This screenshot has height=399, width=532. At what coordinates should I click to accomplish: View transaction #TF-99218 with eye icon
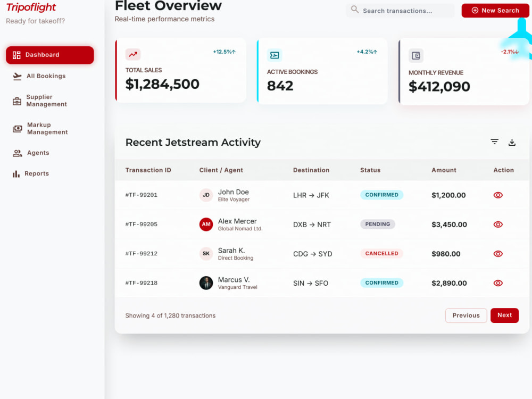tap(498, 283)
